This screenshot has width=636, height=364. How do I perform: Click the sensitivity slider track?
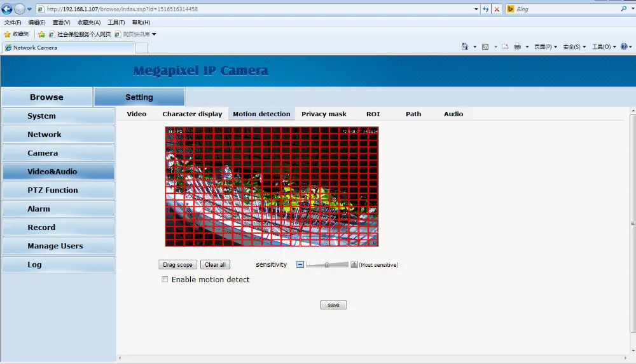327,265
